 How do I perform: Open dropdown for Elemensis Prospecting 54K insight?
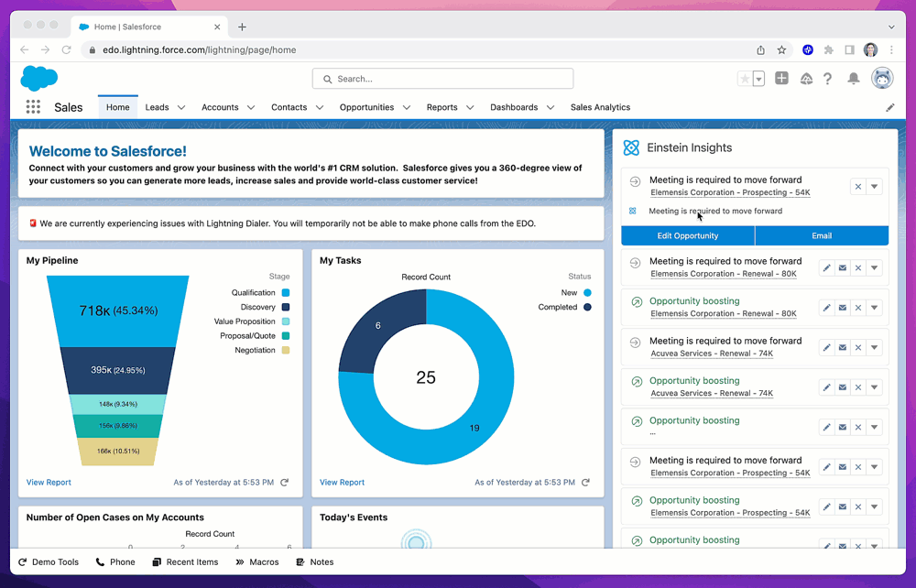tap(874, 187)
